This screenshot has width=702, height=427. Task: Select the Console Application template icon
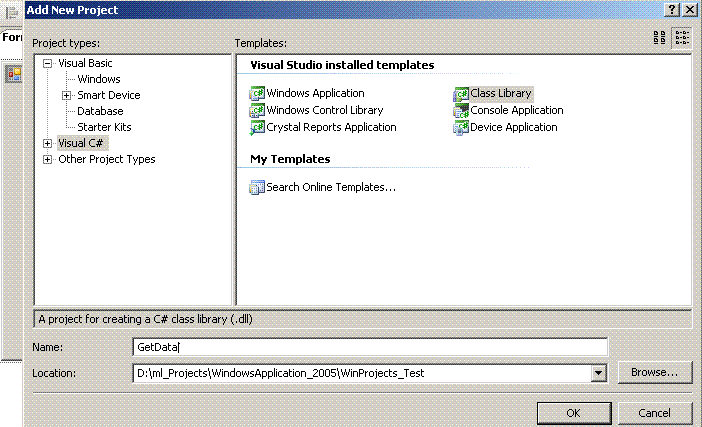[461, 111]
